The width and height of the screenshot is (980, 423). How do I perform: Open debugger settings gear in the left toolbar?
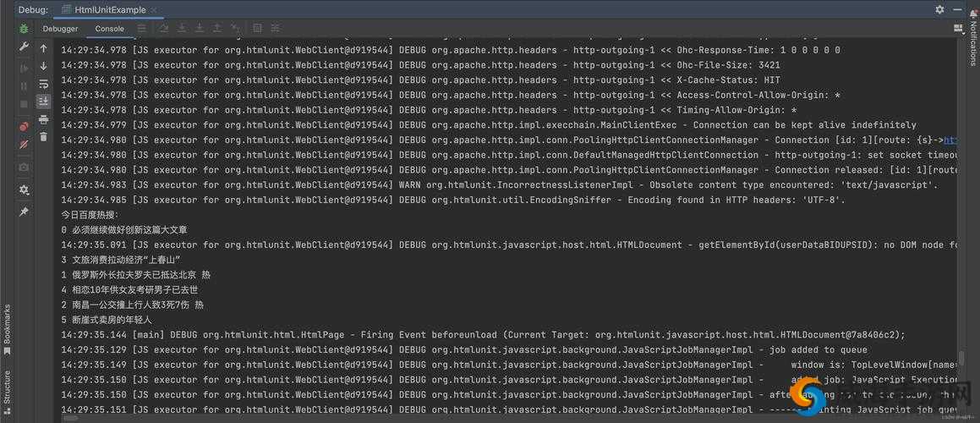pos(24,190)
